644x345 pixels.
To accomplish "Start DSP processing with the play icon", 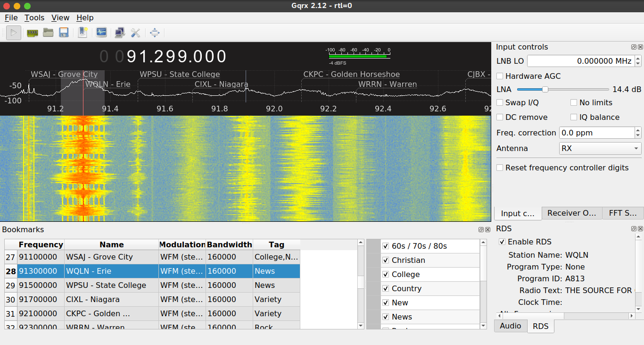I will pos(13,33).
